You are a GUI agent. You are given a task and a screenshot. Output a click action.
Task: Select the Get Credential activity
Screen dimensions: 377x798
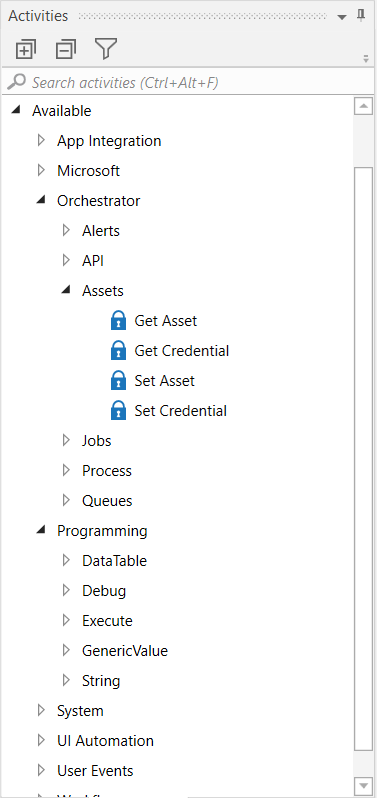(182, 351)
